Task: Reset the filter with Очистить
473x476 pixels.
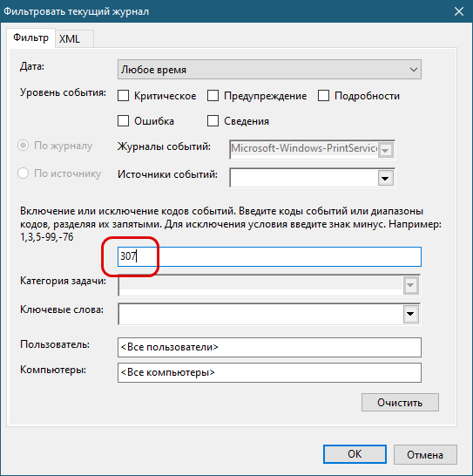Action: point(400,403)
